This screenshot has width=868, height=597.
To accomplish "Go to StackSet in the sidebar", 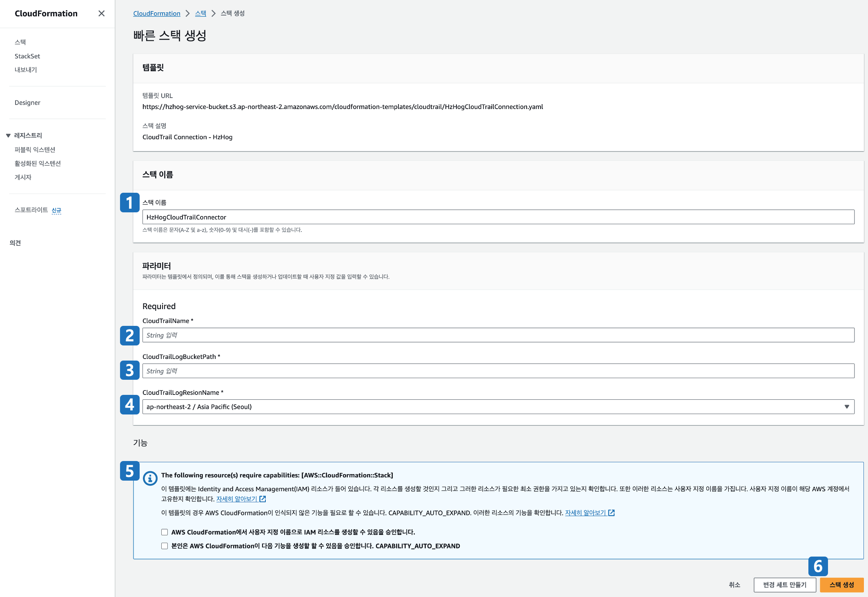I will pos(27,56).
